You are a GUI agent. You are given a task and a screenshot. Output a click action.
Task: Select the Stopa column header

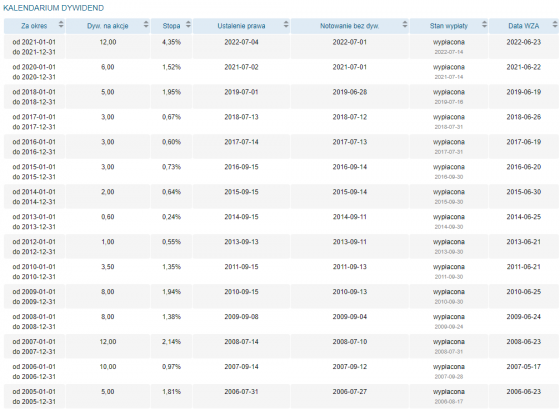[x=171, y=26]
